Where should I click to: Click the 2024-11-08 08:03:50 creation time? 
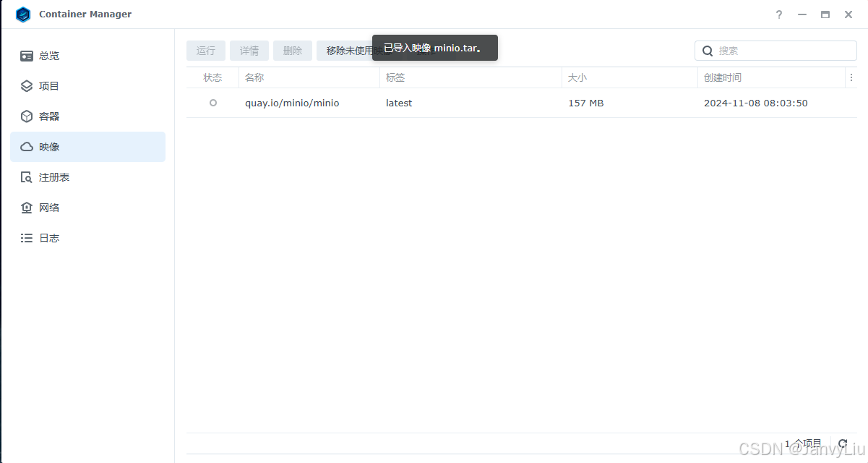click(x=756, y=103)
